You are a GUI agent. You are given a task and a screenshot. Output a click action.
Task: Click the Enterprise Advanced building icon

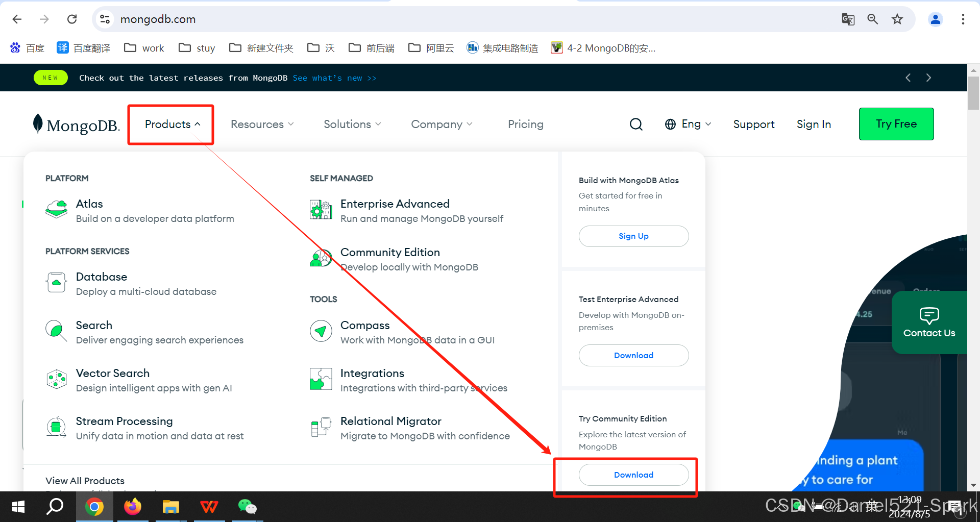321,209
